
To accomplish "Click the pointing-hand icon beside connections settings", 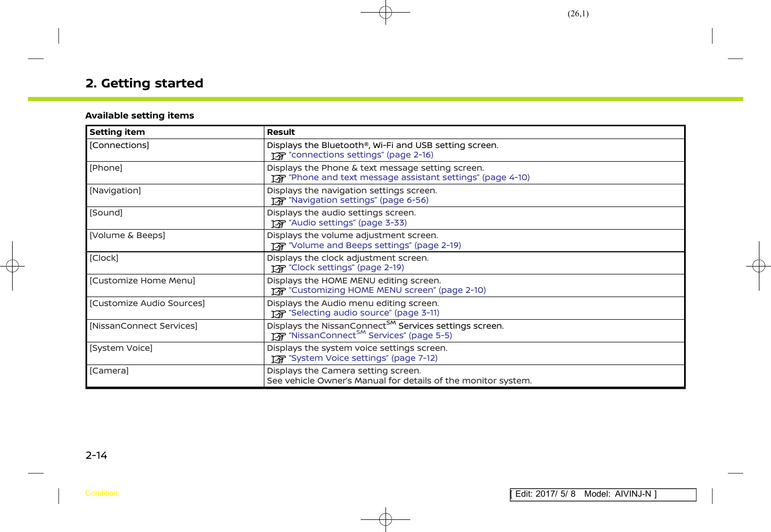I will [x=278, y=156].
